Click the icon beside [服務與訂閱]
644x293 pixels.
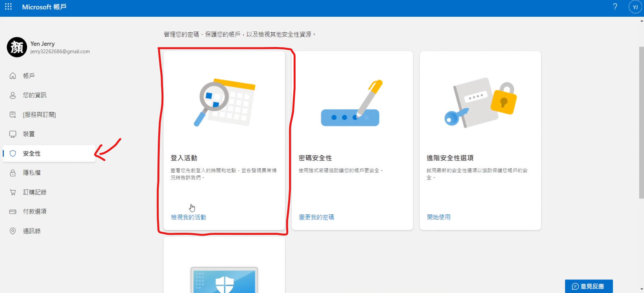tap(13, 114)
